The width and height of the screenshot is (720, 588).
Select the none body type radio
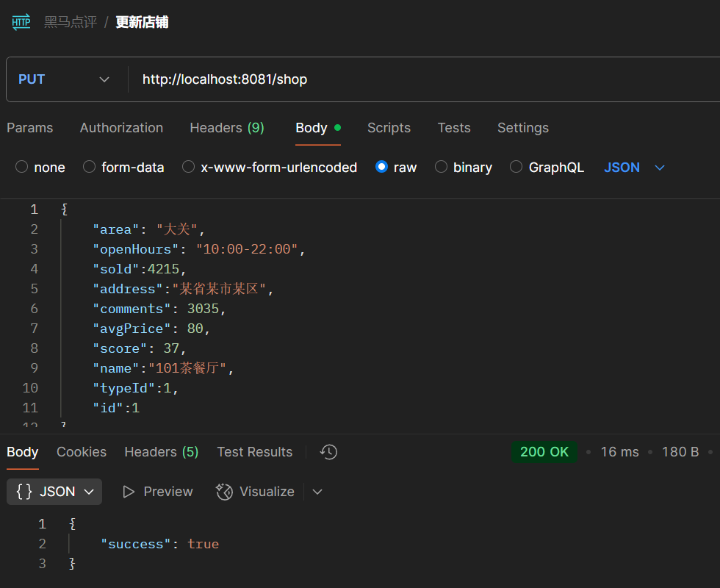pos(22,168)
